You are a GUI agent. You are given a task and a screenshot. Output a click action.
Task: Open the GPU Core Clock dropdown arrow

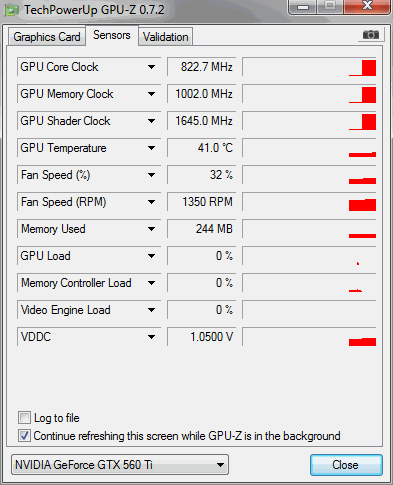click(x=151, y=67)
